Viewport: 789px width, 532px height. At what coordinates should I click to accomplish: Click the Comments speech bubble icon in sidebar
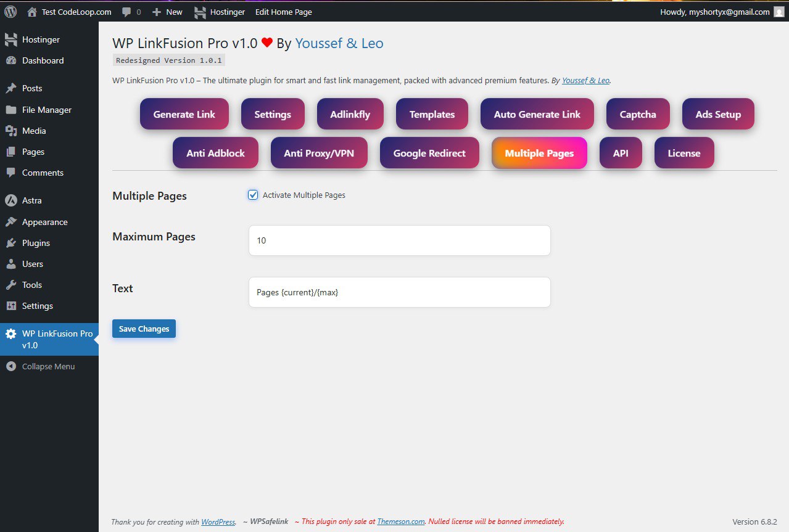click(x=11, y=173)
